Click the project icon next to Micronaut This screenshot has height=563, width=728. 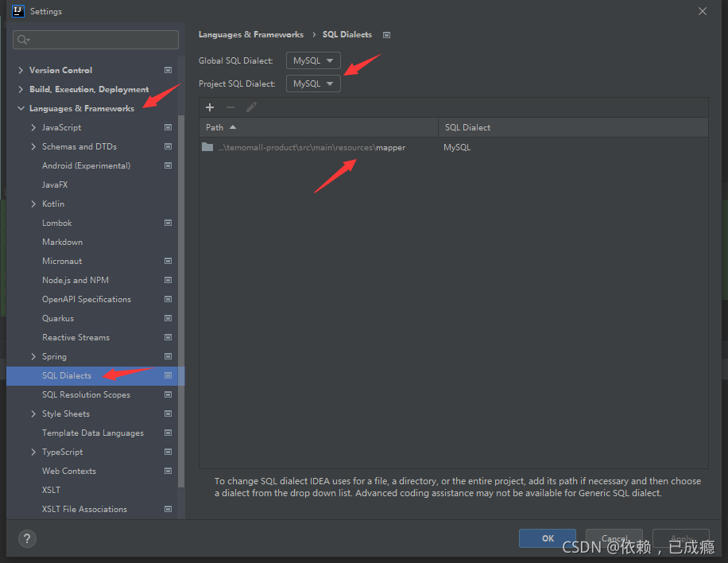coord(168,261)
